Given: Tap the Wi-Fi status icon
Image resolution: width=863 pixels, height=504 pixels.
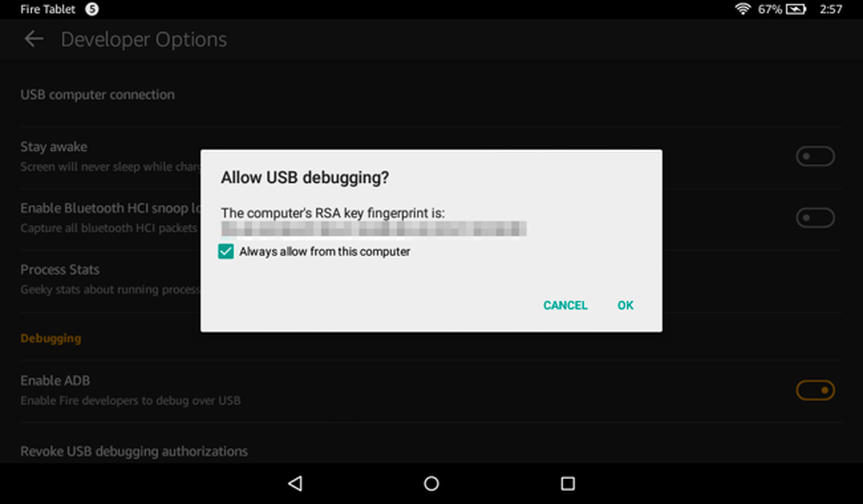Looking at the screenshot, I should point(742,9).
